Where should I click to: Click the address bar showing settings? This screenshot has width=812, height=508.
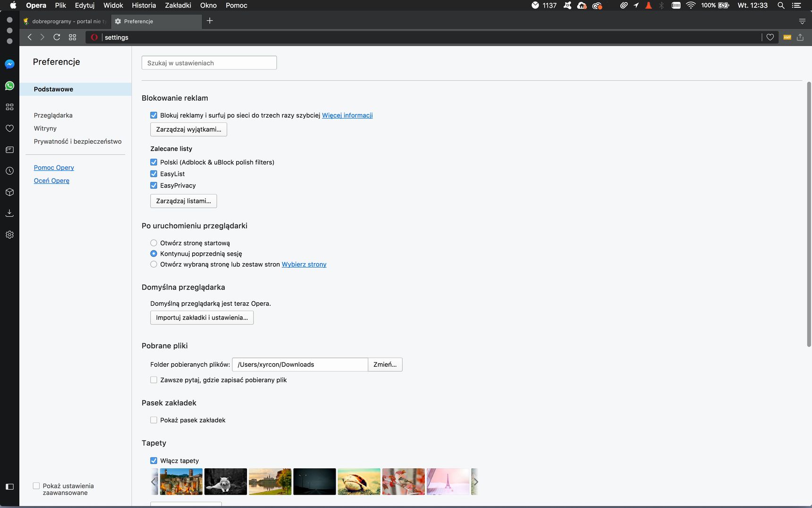click(x=425, y=37)
